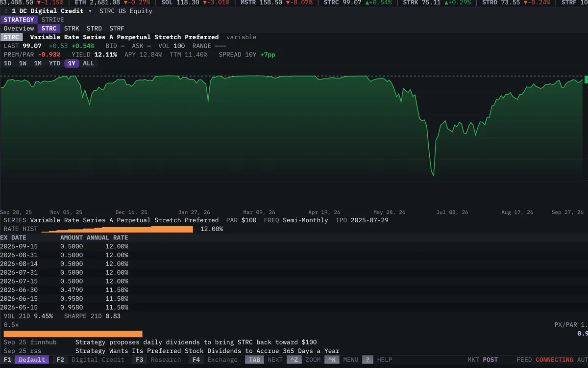Click the orange bar under the 0.5x label
Viewport: 588px width, 368px height.
(x=73, y=334)
